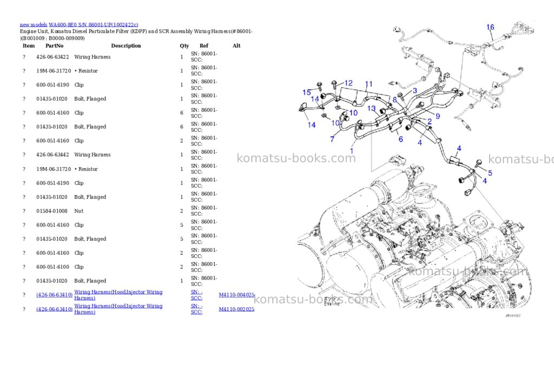Click callout number 3 in the diagram
The height and width of the screenshot is (392, 554).
tap(415, 91)
